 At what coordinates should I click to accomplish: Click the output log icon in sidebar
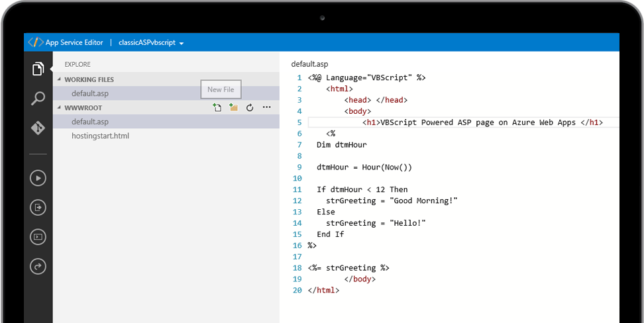[38, 208]
